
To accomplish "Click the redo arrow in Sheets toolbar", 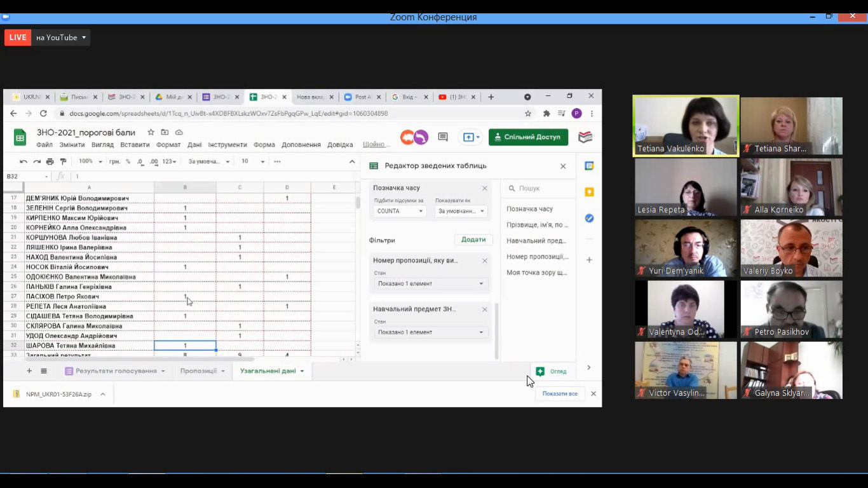I will pos(37,161).
